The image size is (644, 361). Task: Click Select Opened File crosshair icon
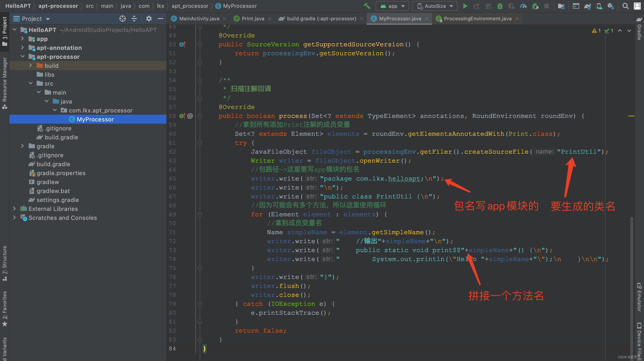point(122,19)
